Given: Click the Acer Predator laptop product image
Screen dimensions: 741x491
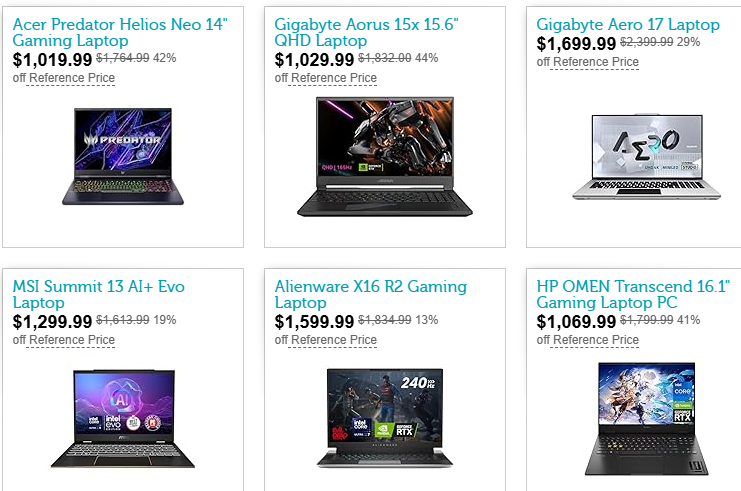Looking at the screenshot, I should (123, 156).
